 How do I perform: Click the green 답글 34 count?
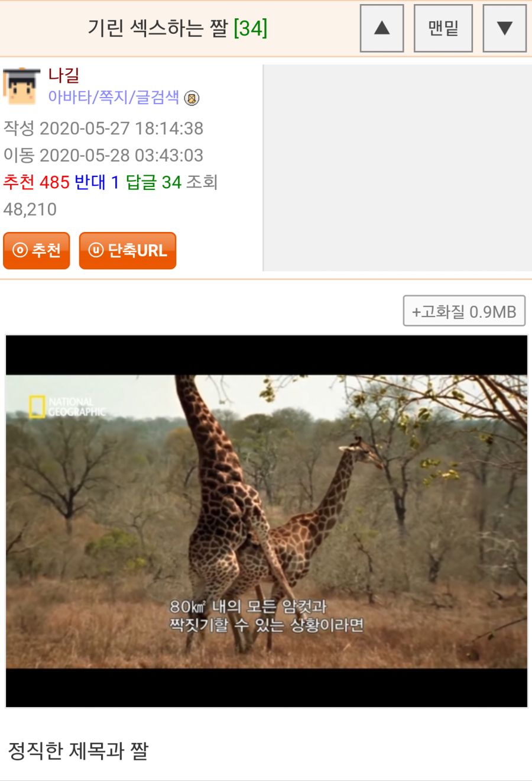154,182
